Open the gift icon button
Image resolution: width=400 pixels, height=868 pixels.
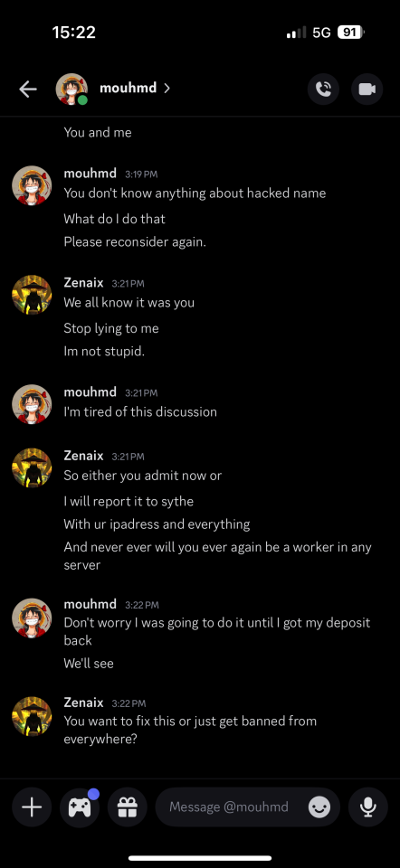[128, 807]
